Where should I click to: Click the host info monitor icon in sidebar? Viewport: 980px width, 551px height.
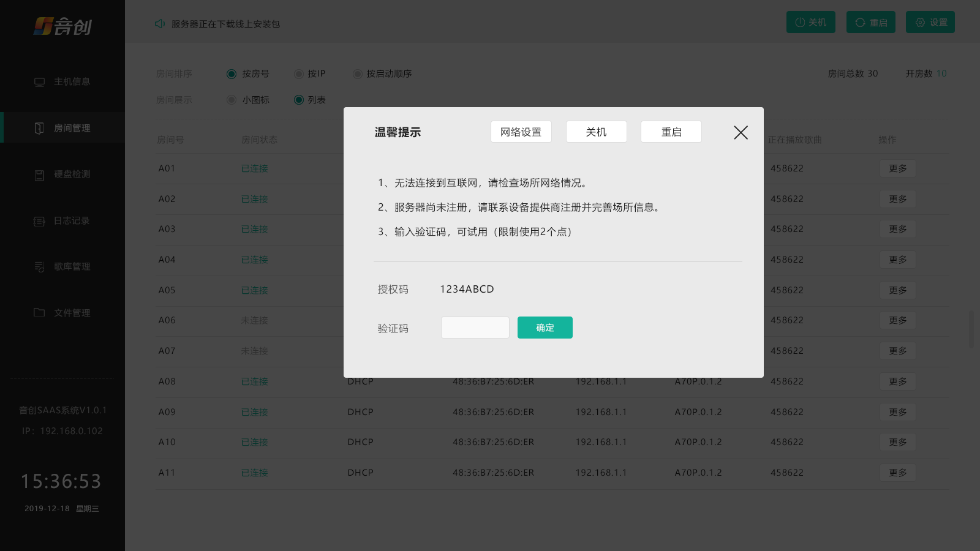click(x=39, y=82)
